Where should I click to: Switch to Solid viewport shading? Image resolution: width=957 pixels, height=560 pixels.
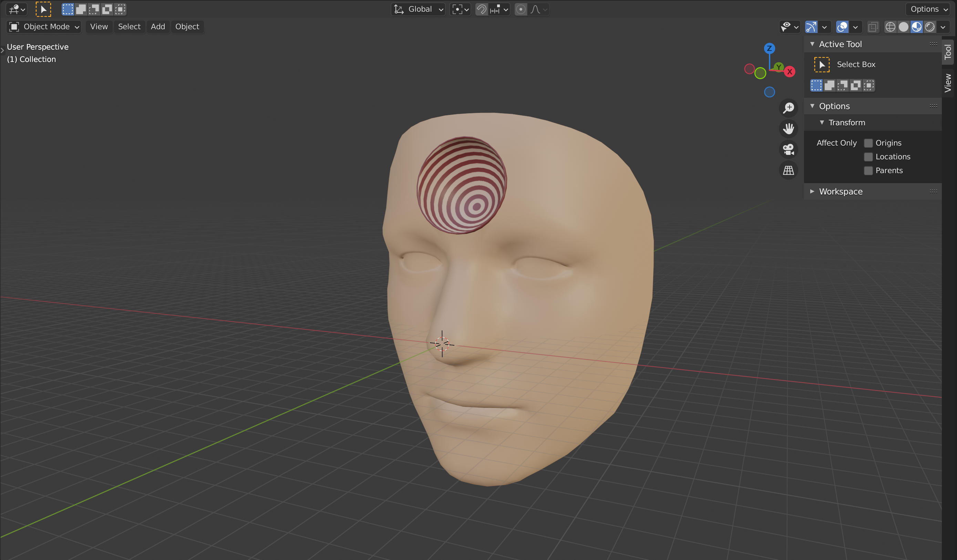click(904, 27)
